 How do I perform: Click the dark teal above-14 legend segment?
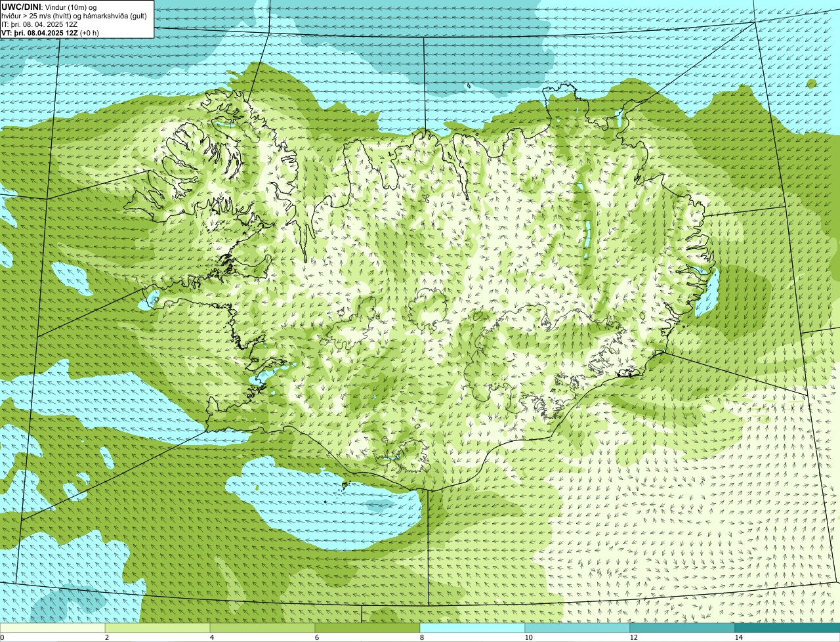(x=787, y=628)
